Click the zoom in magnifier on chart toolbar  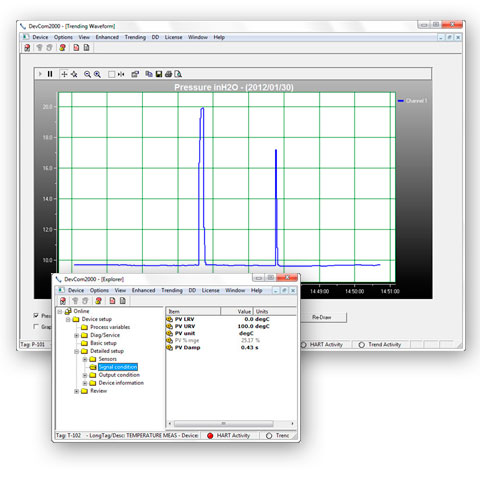click(97, 74)
